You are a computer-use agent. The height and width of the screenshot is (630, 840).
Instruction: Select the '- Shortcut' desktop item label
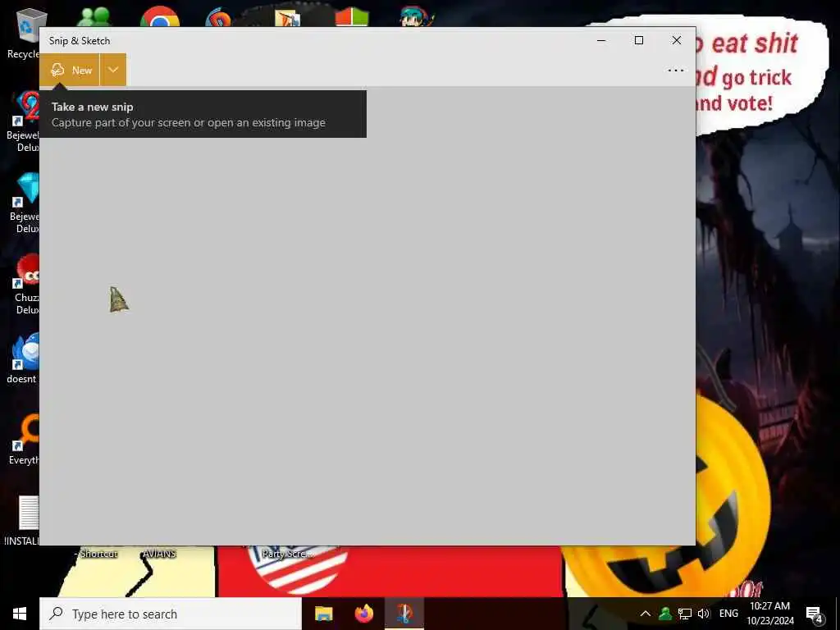coord(96,554)
